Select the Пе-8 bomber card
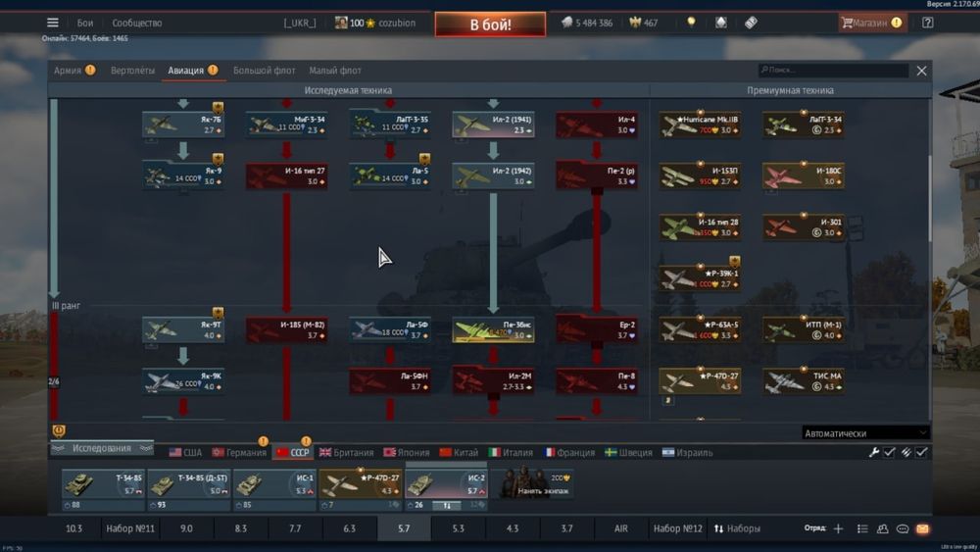 point(597,380)
